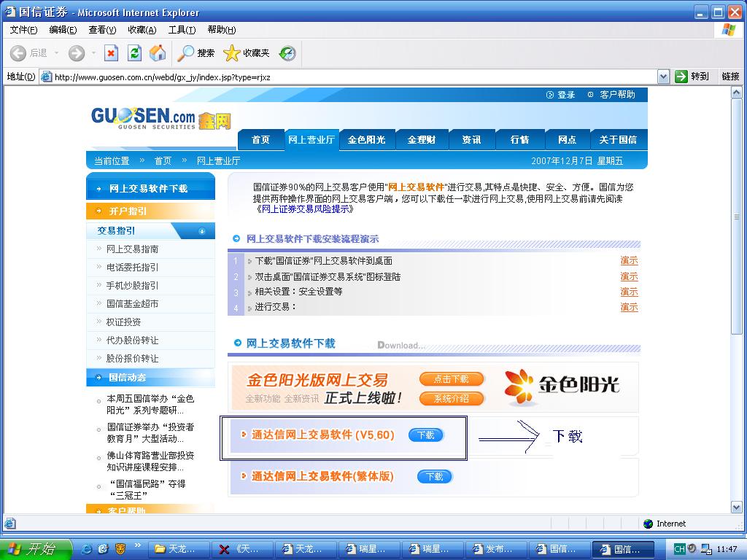Stop page loading with the red X icon

coord(111,52)
